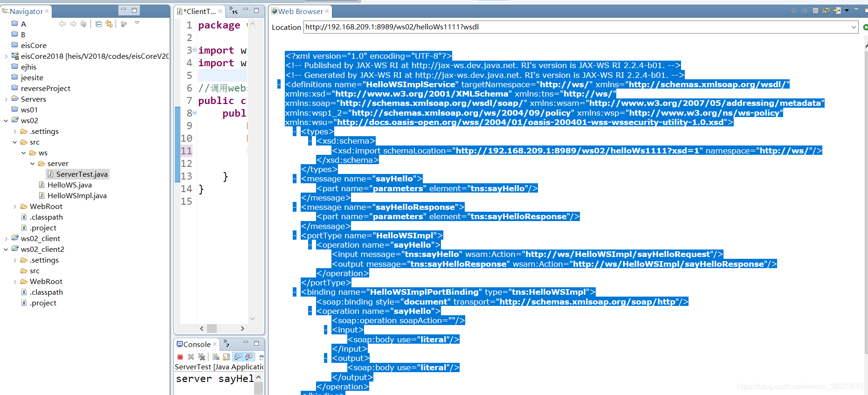Click Web Browser back navigation arrow
The image size is (868, 395).
coord(794,10)
